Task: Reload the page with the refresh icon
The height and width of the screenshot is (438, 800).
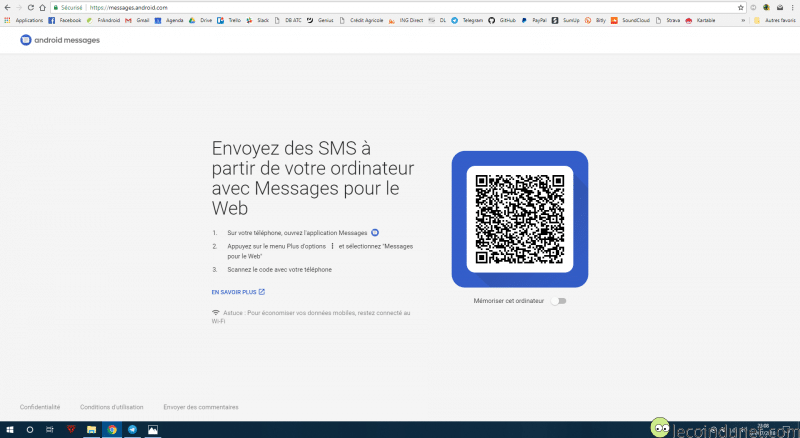Action: [x=31, y=8]
